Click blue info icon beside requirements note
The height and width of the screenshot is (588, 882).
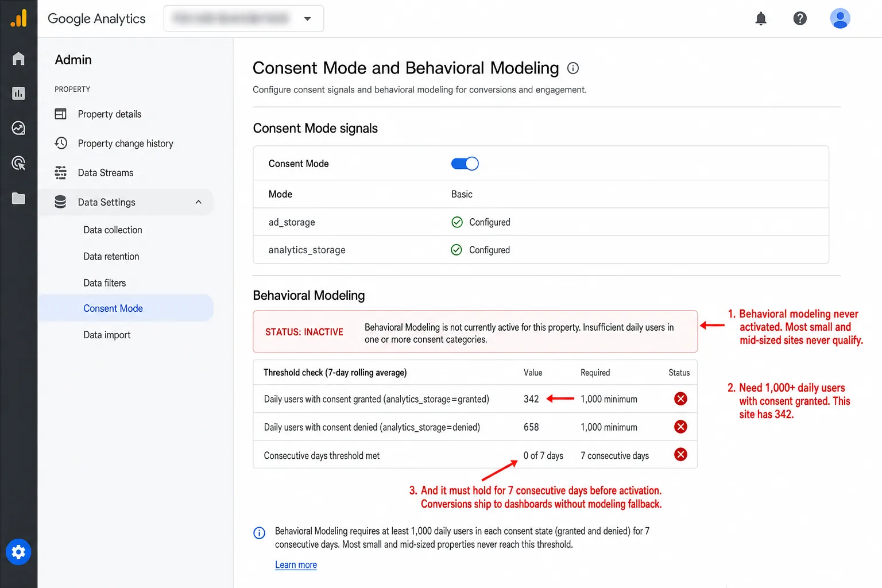click(260, 533)
